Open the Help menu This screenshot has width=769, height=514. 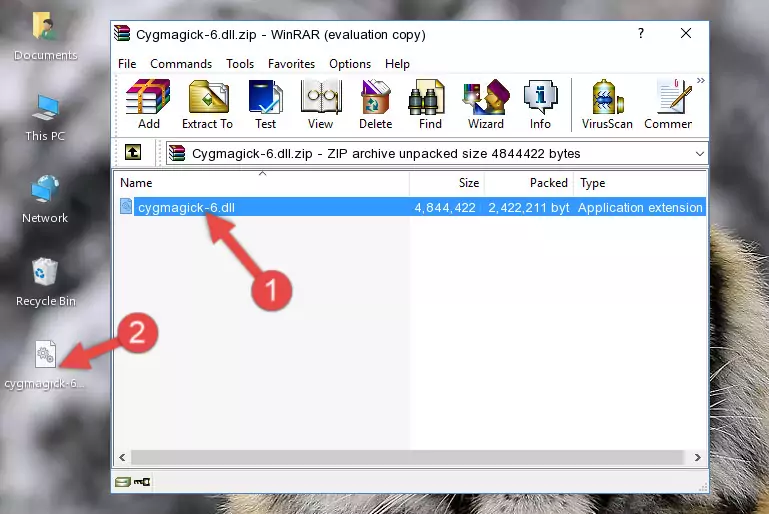click(x=397, y=64)
